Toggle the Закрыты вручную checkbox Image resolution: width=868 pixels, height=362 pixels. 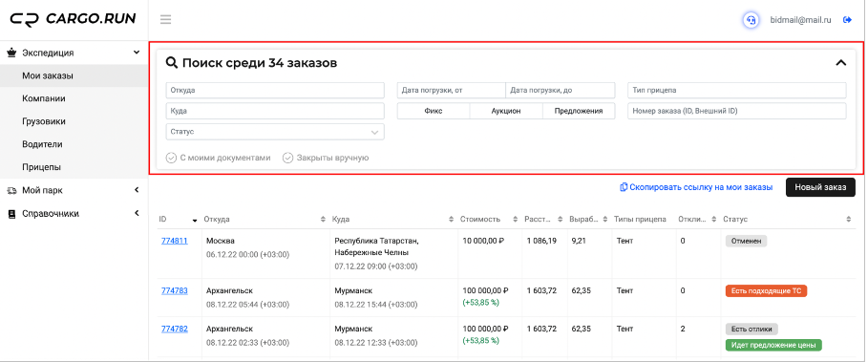(x=287, y=158)
